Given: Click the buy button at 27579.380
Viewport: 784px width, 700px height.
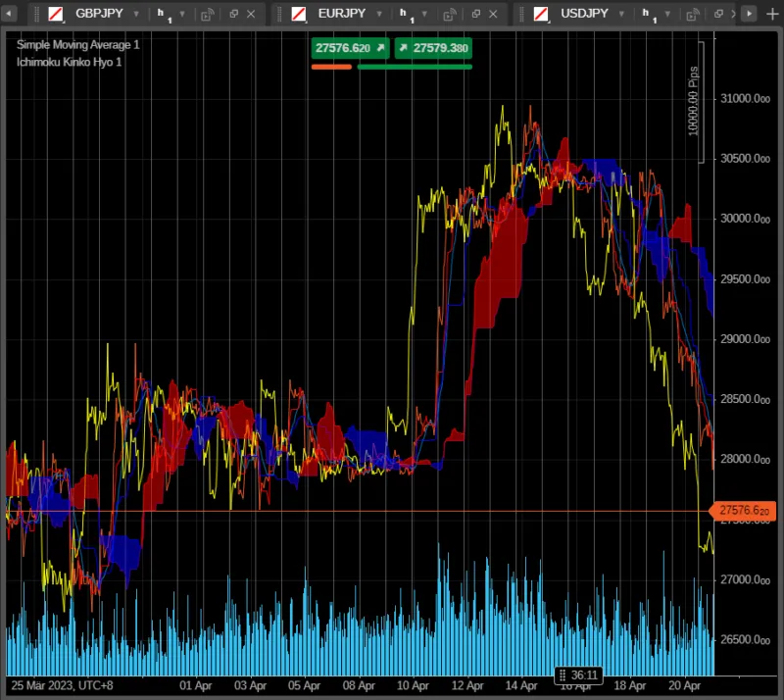Looking at the screenshot, I should tap(433, 48).
